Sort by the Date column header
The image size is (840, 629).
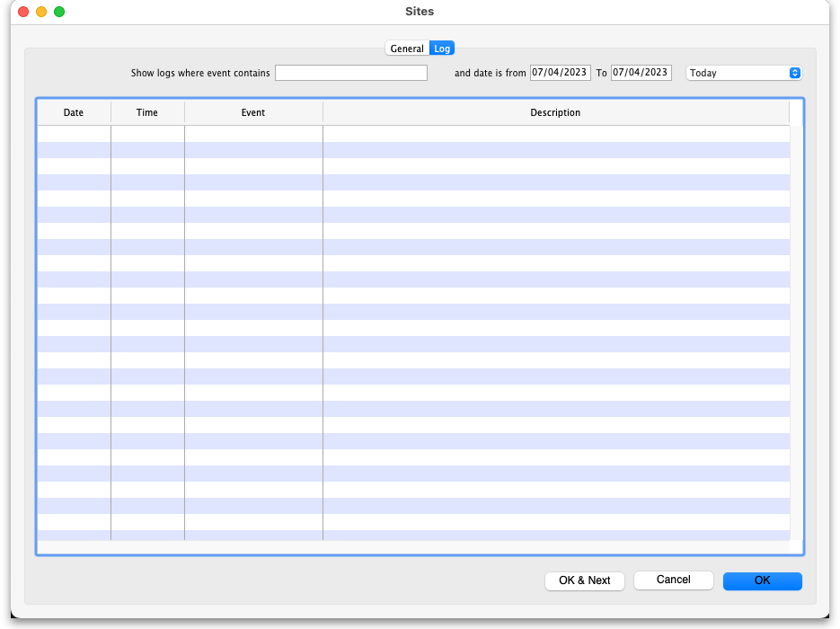pyautogui.click(x=74, y=112)
